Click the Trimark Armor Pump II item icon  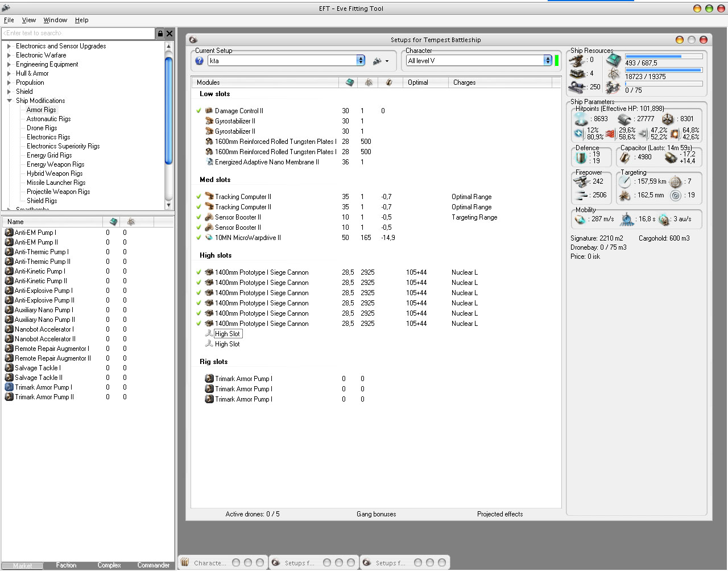(x=9, y=397)
